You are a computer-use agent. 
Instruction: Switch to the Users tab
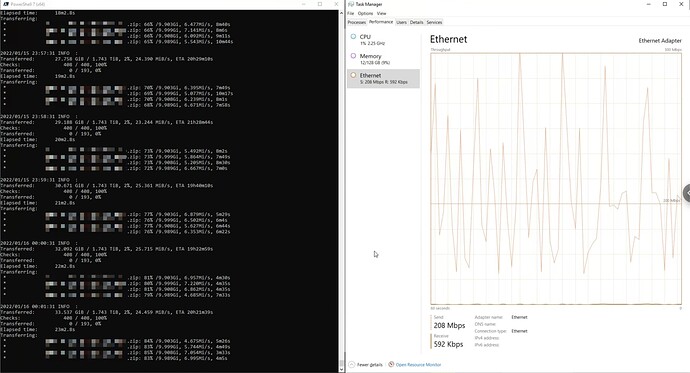(401, 22)
